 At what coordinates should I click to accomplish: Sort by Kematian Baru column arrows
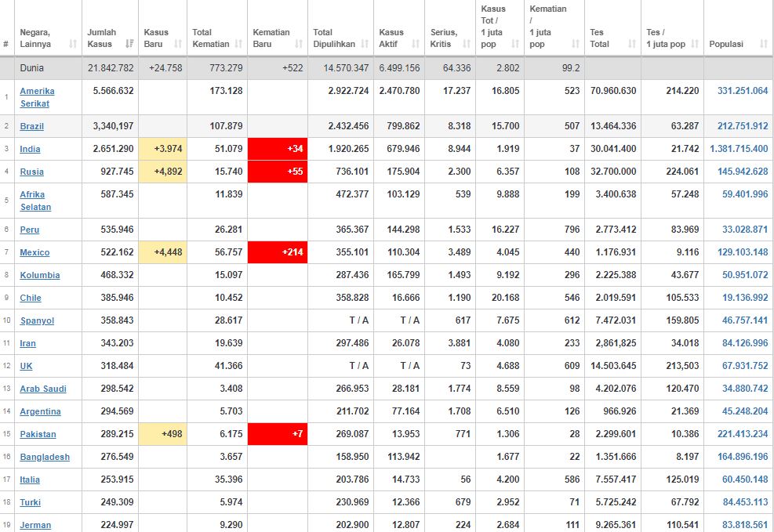click(x=299, y=44)
